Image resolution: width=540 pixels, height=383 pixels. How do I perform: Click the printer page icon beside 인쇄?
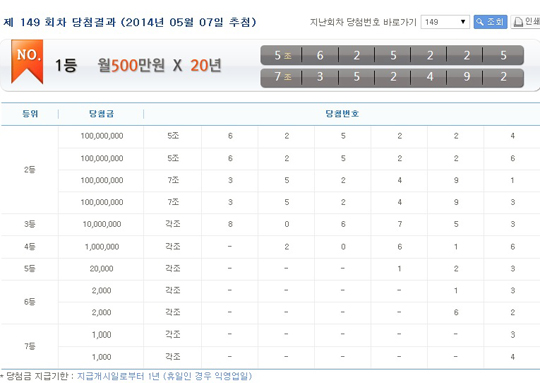(x=518, y=22)
